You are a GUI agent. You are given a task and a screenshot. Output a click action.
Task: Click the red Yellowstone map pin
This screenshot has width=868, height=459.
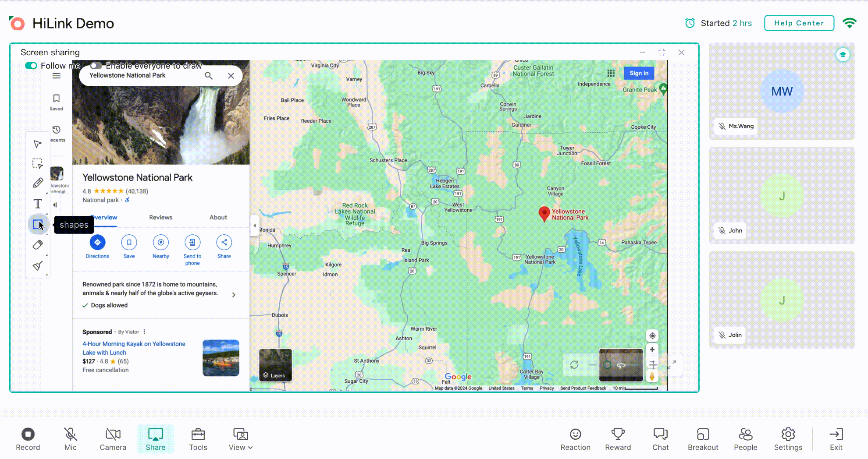[544, 214]
